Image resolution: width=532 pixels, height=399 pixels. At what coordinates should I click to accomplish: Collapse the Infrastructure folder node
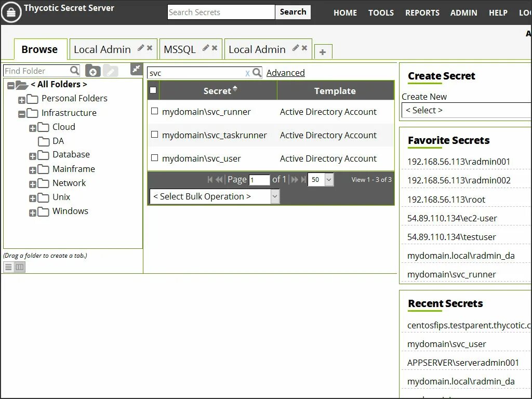22,114
